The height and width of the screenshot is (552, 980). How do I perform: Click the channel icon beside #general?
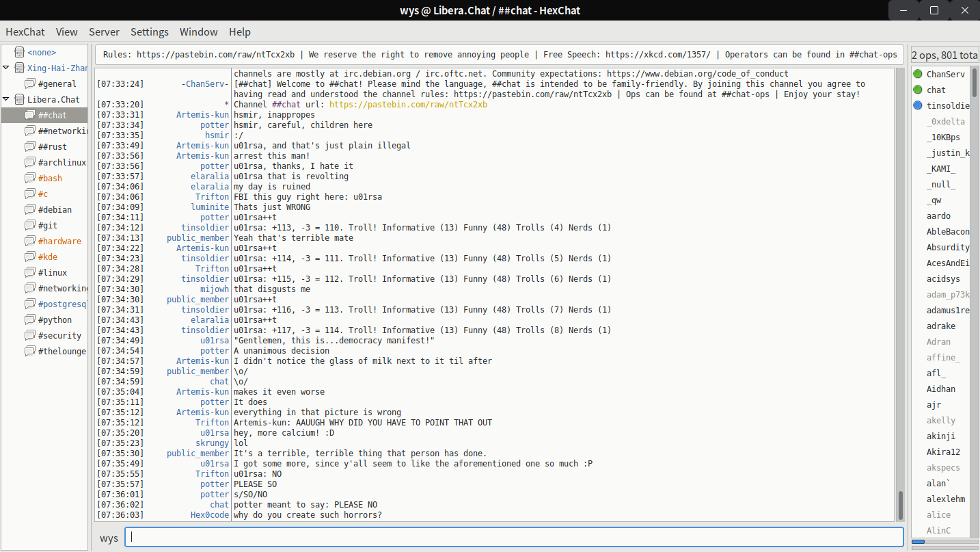pos(29,84)
